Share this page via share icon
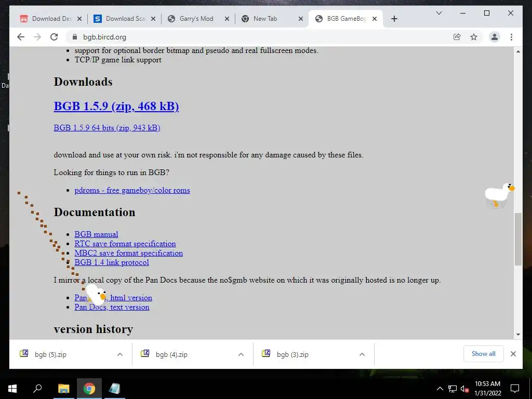Screen dimensions: 532x399 click(x=457, y=37)
